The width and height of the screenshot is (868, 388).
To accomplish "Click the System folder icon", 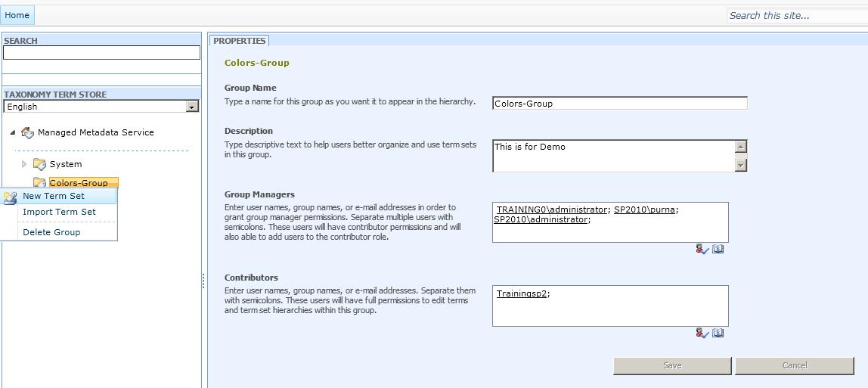I will (39, 164).
